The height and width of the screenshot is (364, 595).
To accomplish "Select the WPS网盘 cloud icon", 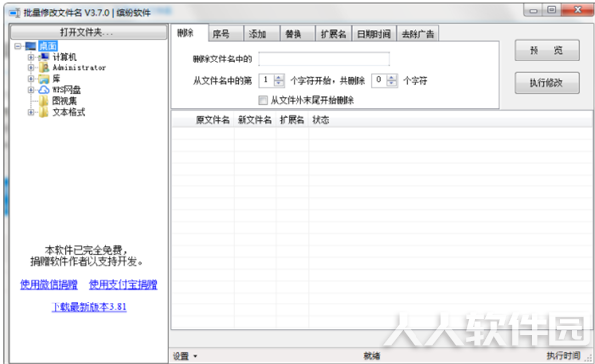I will [44, 90].
